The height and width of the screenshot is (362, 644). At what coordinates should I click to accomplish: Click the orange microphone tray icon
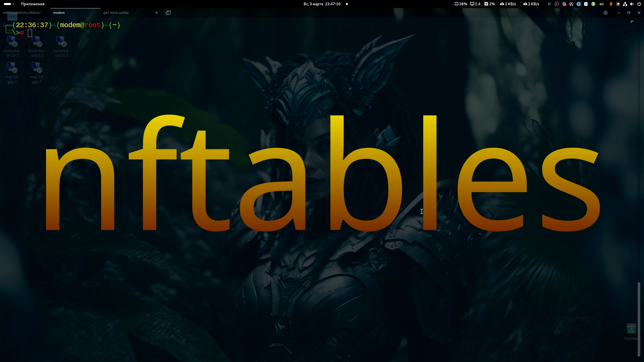pyautogui.click(x=611, y=4)
